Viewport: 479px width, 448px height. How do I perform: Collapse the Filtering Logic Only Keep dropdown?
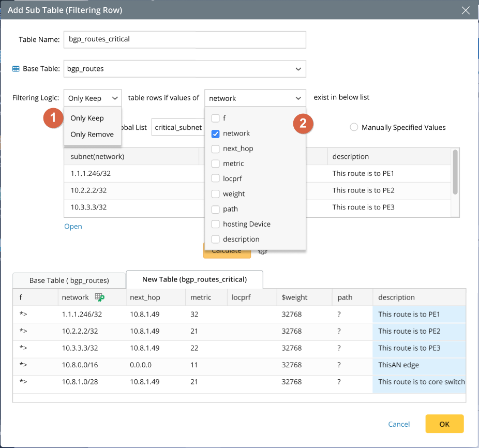[93, 98]
